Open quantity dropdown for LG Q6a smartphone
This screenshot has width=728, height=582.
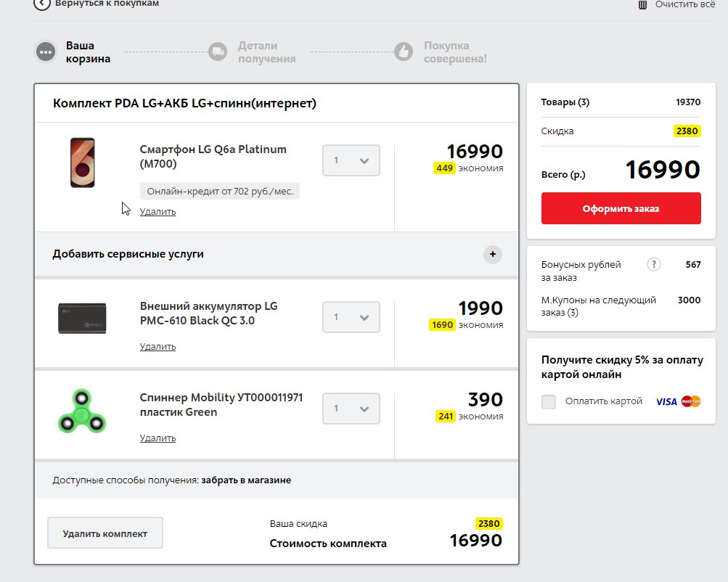(x=351, y=160)
